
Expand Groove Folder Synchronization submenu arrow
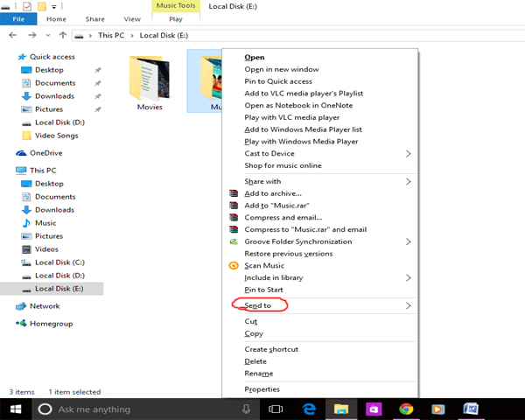pyautogui.click(x=408, y=241)
